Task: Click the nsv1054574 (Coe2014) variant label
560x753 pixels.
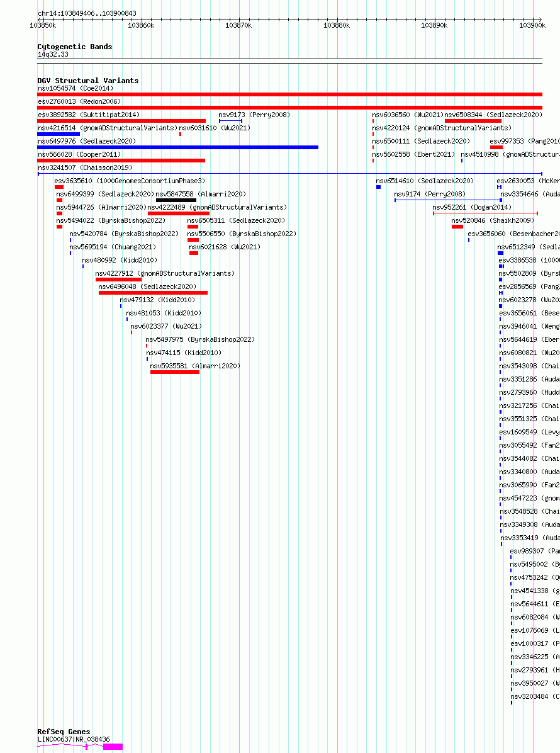Action: tap(76, 88)
